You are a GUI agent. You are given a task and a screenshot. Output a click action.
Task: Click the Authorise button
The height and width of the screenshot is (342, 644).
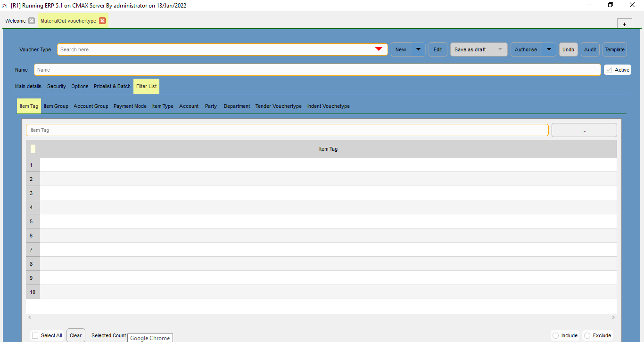coord(526,49)
